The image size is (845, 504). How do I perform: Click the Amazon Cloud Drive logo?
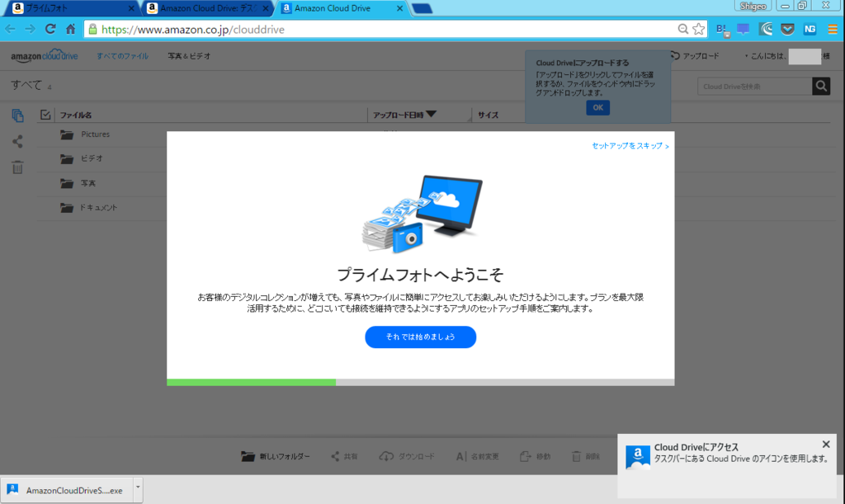[x=45, y=55]
